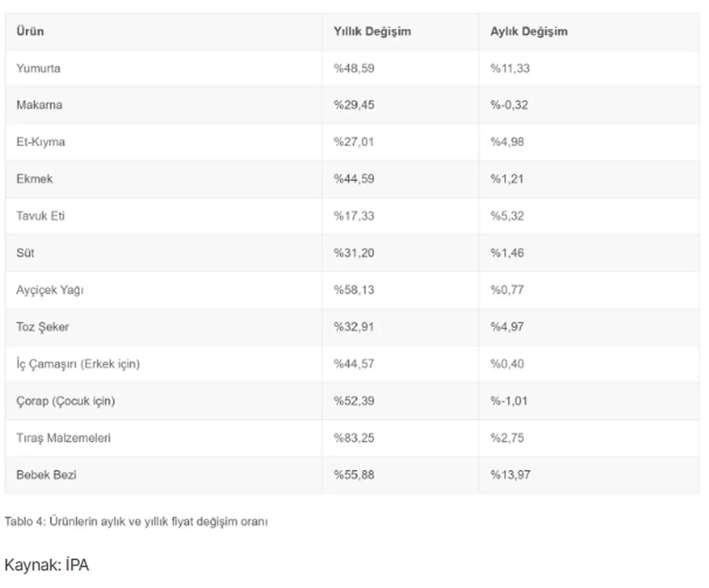The width and height of the screenshot is (709, 588).
Task: Click the Kaynak: İPA source text
Action: point(47,565)
